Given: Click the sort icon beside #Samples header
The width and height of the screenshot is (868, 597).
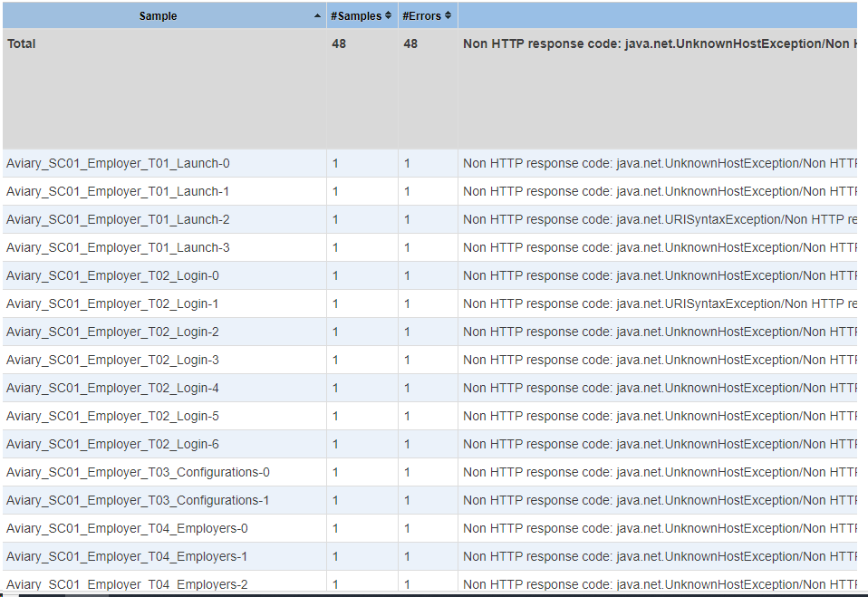Looking at the screenshot, I should point(389,14).
